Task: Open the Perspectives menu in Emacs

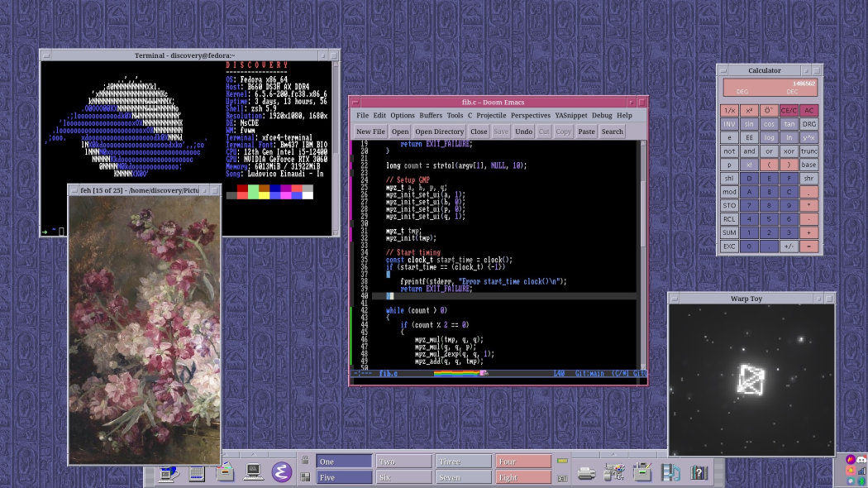Action: tap(531, 115)
